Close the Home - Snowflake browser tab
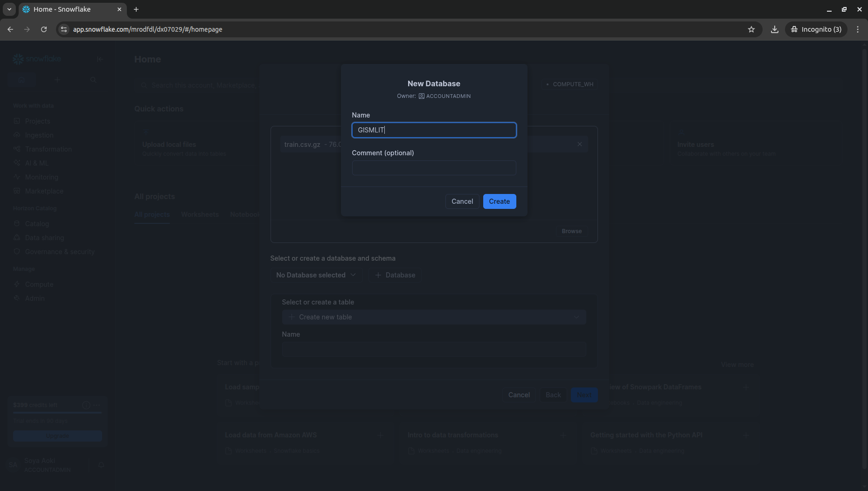Viewport: 868px width, 491px height. click(119, 9)
